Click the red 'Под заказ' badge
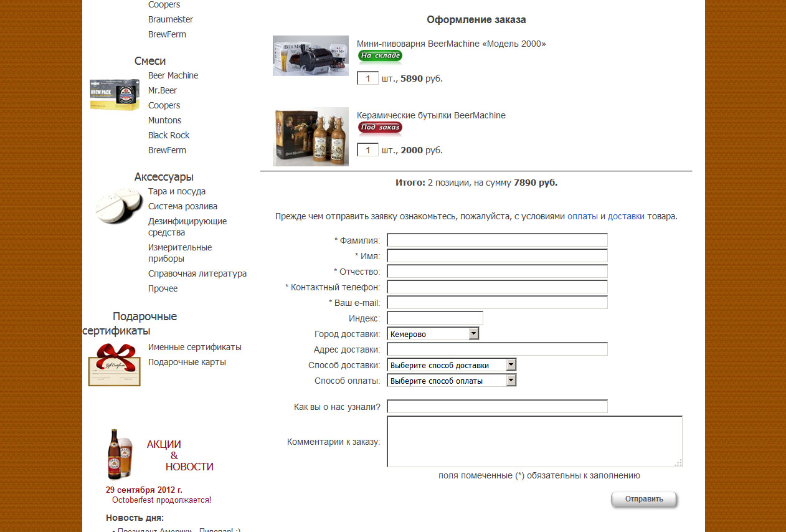This screenshot has width=786, height=532. [380, 128]
